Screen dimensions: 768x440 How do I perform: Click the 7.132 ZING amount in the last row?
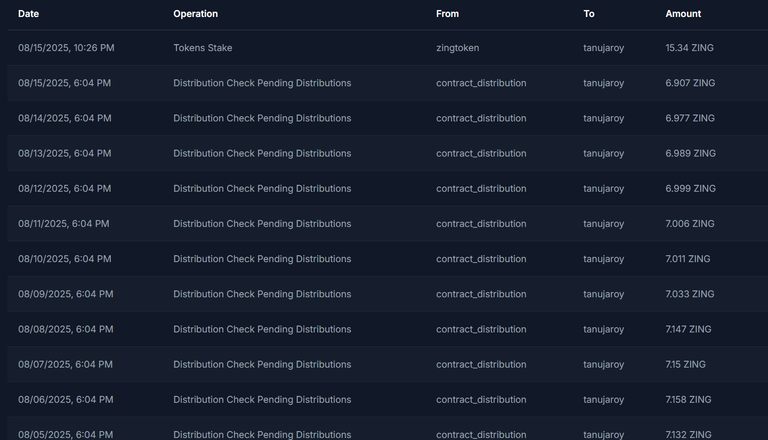(688, 435)
